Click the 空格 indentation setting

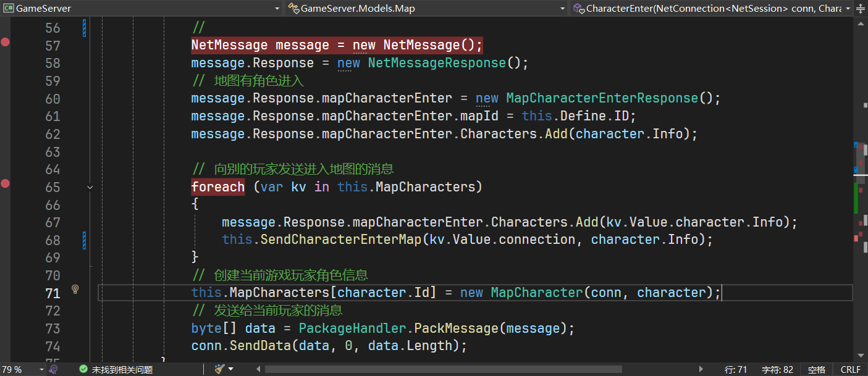[816, 369]
